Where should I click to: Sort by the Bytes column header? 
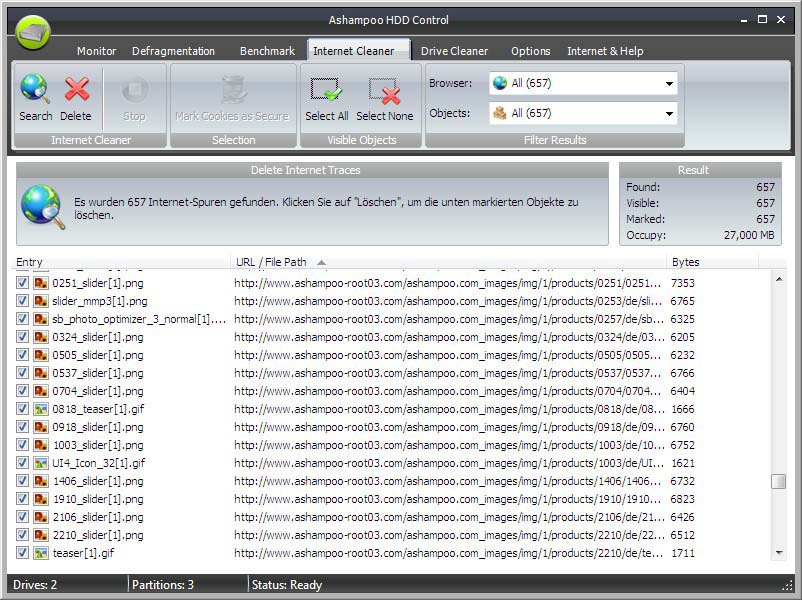point(712,262)
